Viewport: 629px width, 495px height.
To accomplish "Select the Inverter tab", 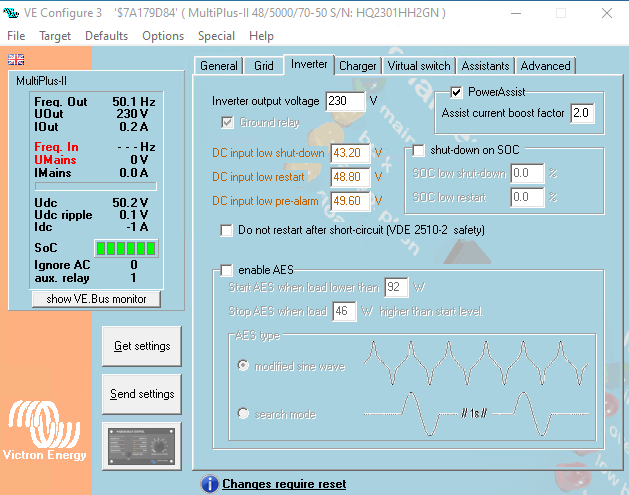I will coord(309,64).
